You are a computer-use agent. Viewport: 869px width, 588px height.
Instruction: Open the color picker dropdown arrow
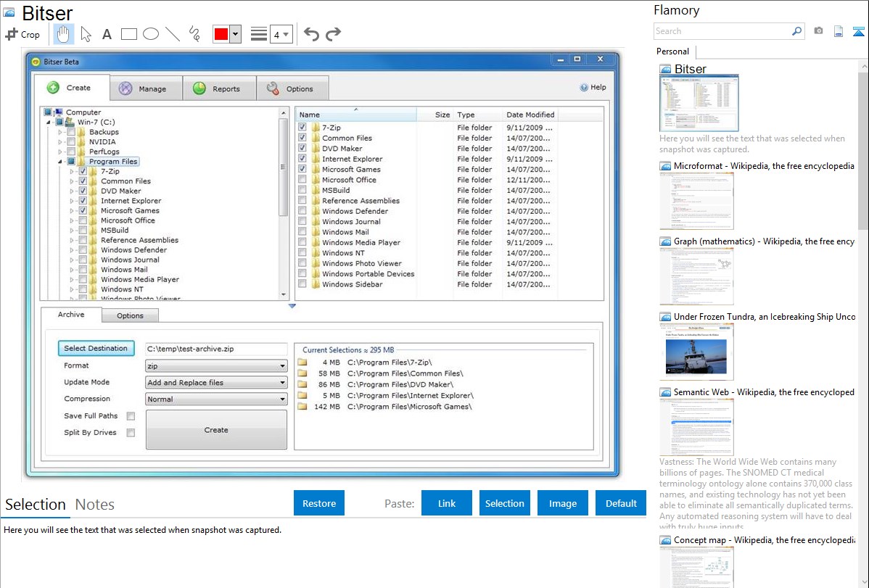pyautogui.click(x=236, y=34)
